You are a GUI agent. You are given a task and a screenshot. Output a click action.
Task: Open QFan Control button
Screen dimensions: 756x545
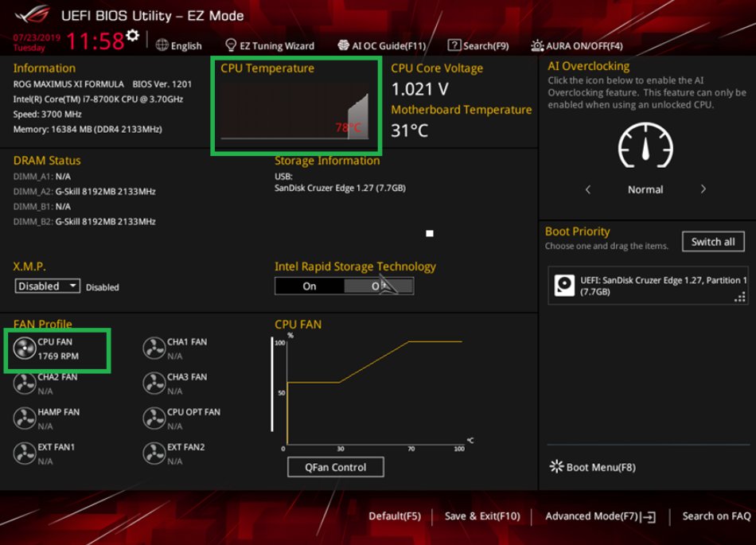[x=336, y=467]
